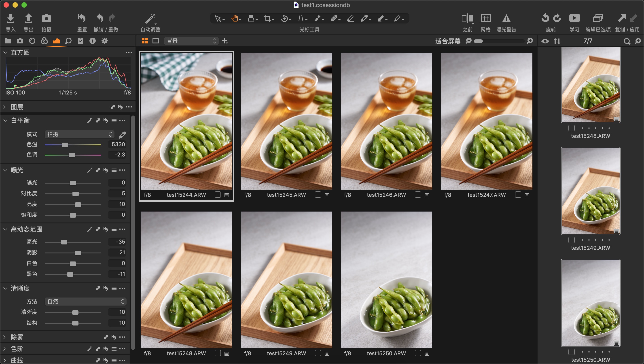Image resolution: width=644 pixels, height=364 pixels.
Task: Select the pan hand tool
Action: 235,19
